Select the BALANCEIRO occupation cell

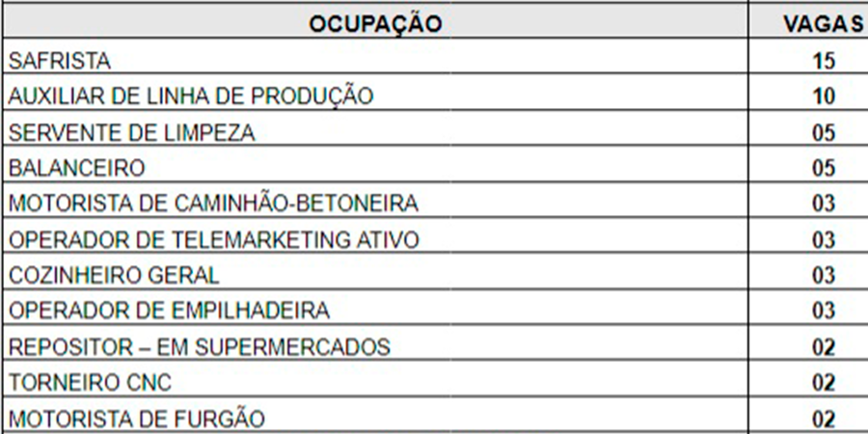375,167
